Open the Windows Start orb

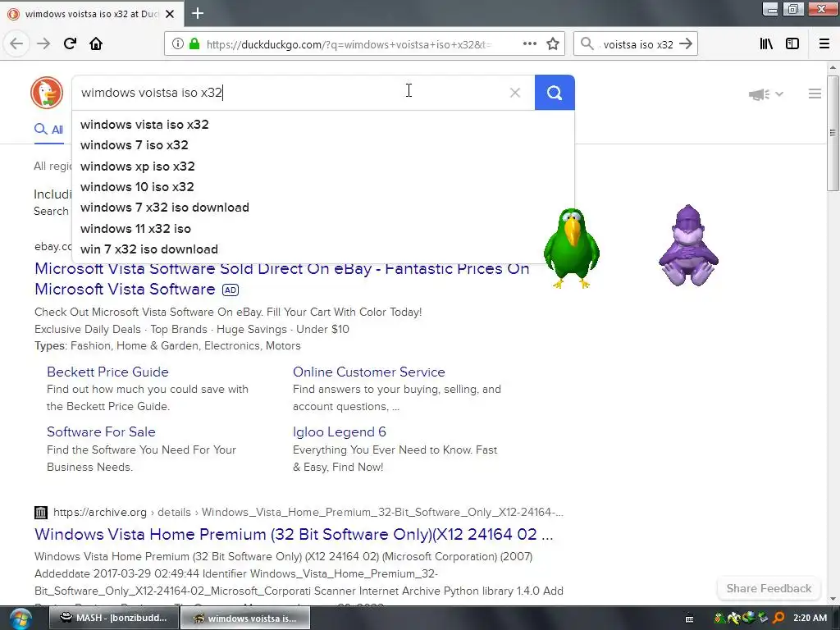pyautogui.click(x=21, y=619)
